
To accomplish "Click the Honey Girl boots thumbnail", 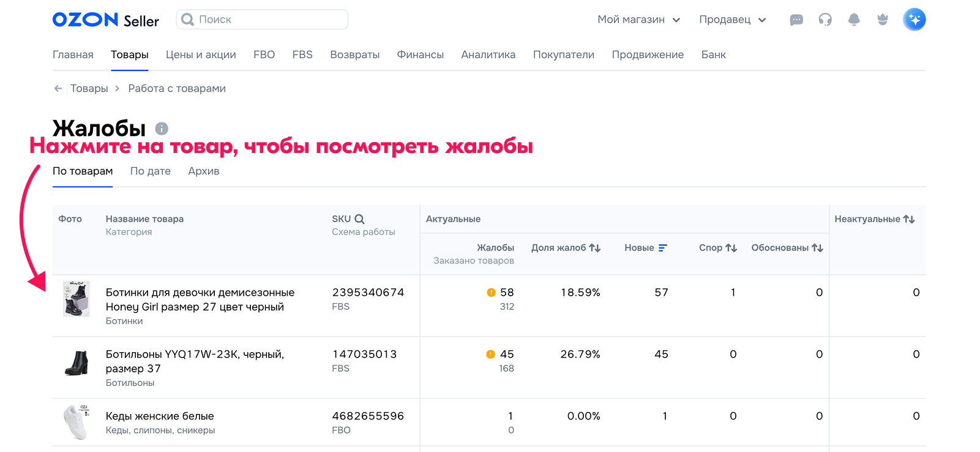I will click(x=77, y=299).
